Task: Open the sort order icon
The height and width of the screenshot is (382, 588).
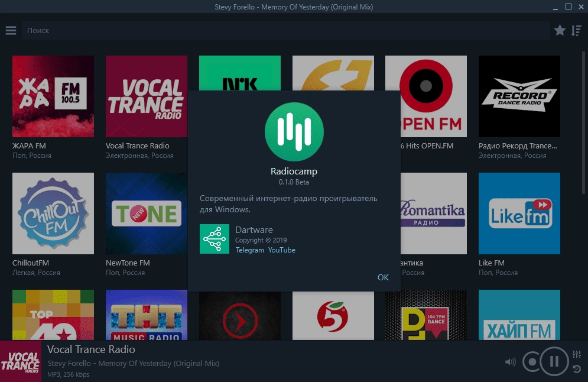Action: point(576,30)
